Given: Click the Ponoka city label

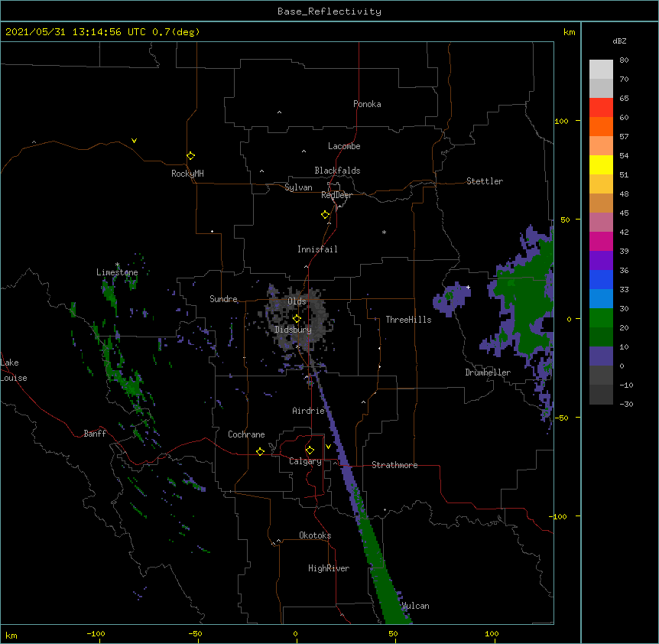Looking at the screenshot, I should [367, 104].
